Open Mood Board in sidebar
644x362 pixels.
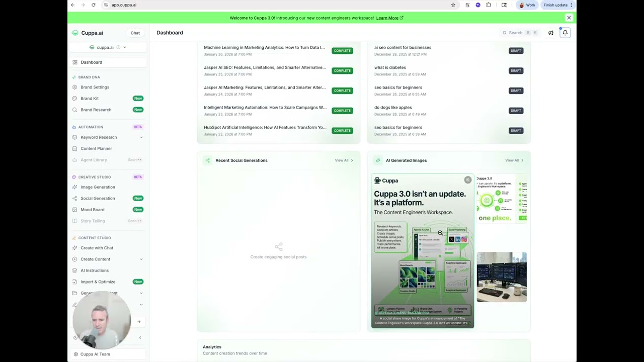point(109,210)
